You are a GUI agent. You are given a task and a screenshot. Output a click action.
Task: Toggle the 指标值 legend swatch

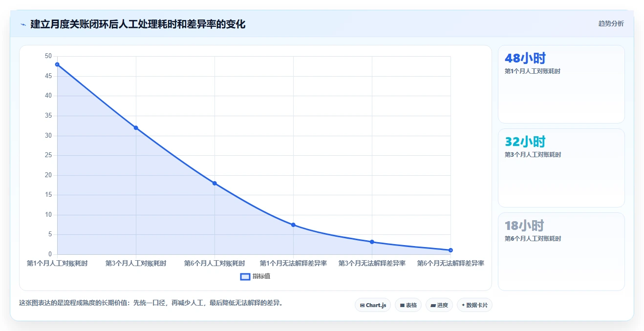pos(245,276)
